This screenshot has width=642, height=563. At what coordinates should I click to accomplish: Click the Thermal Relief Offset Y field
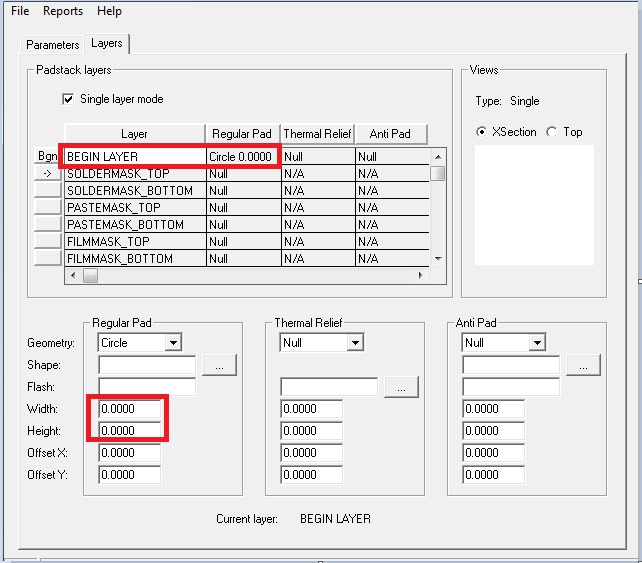(312, 475)
